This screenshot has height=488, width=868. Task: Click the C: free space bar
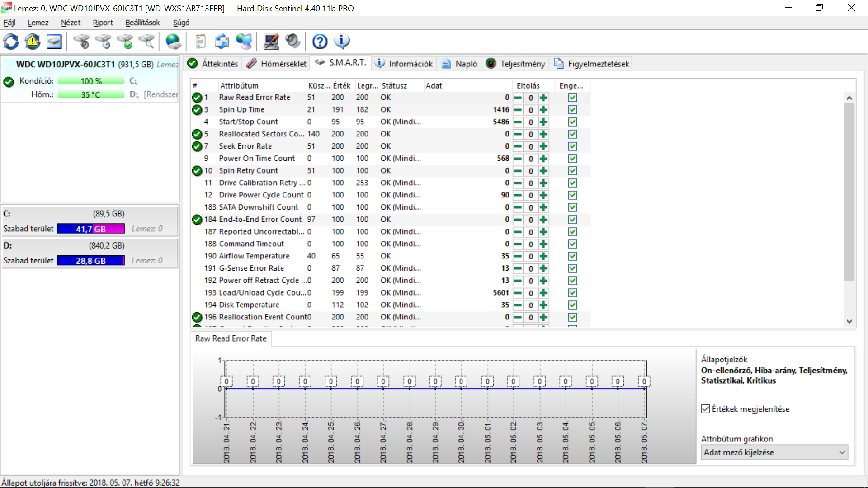(91, 229)
